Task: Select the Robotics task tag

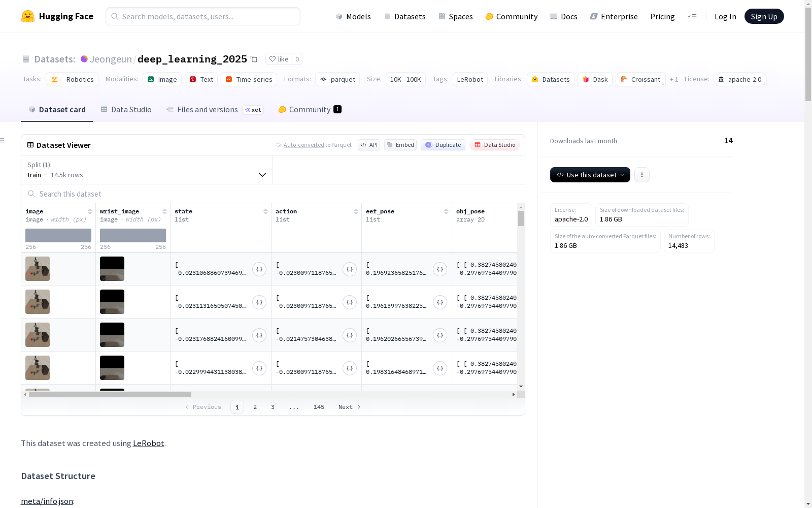Action: point(72,79)
